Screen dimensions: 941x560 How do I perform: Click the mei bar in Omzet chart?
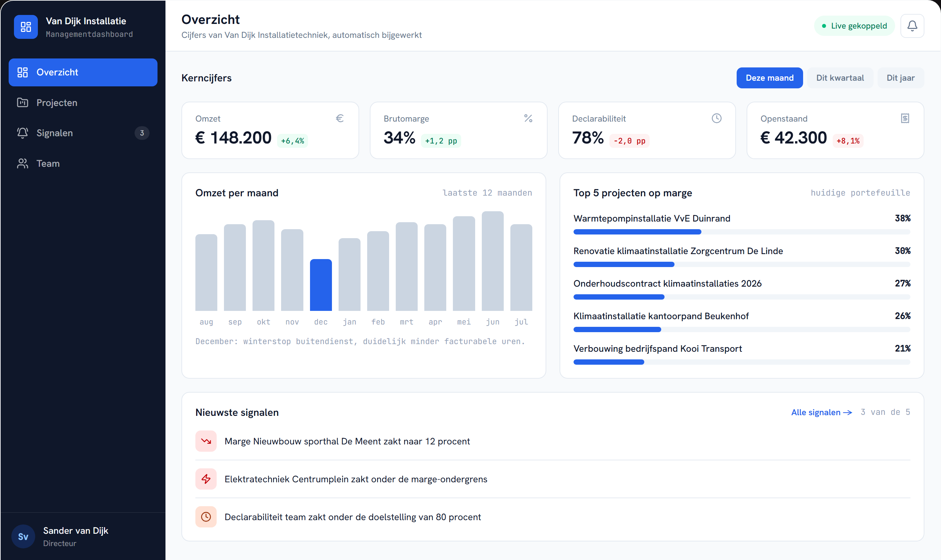[x=464, y=263]
